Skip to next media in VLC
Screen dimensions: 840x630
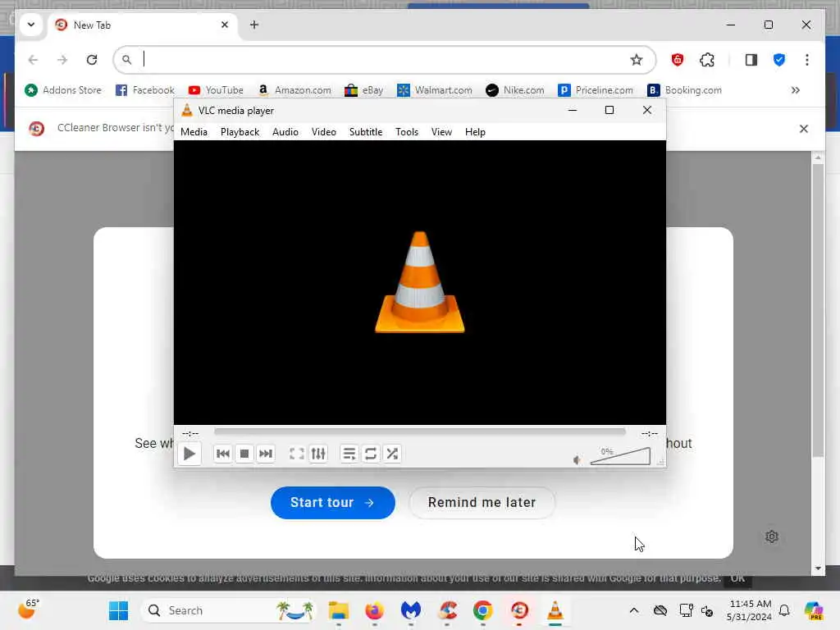[x=266, y=454]
